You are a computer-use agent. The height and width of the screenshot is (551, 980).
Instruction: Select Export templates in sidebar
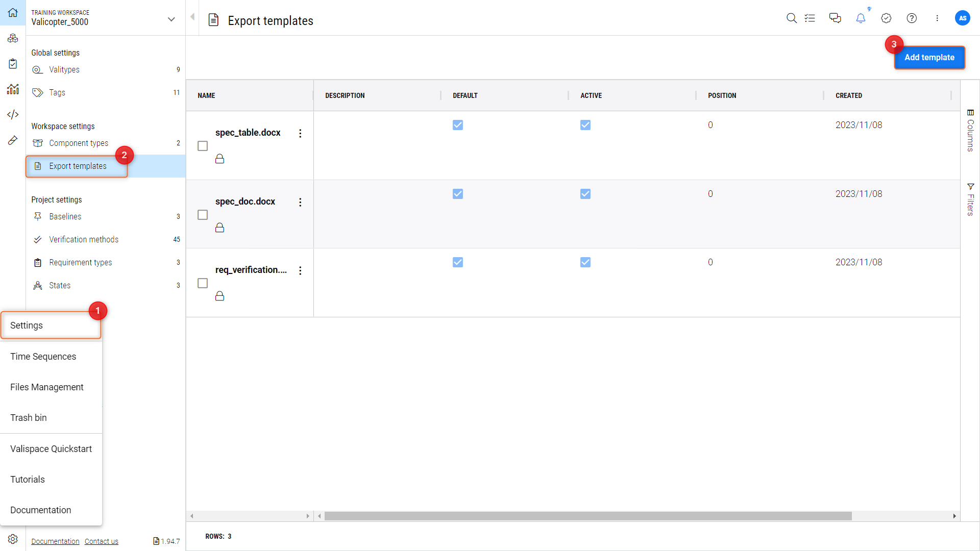(x=106, y=166)
